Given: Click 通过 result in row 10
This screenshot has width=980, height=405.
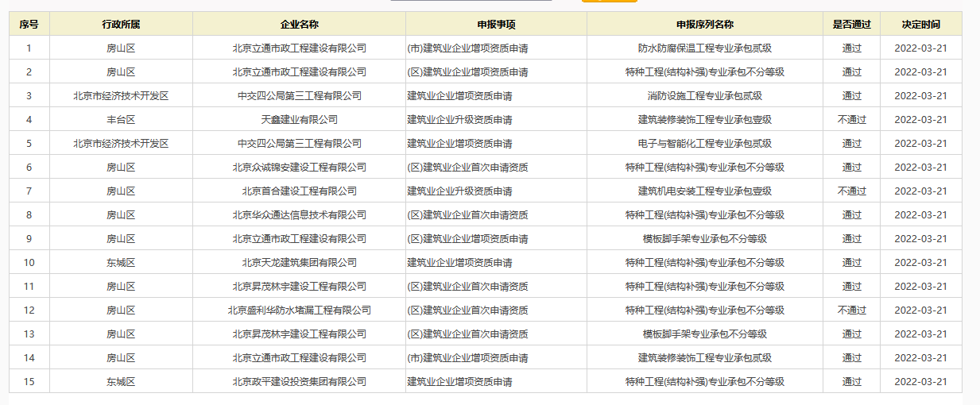Looking at the screenshot, I should [x=852, y=263].
